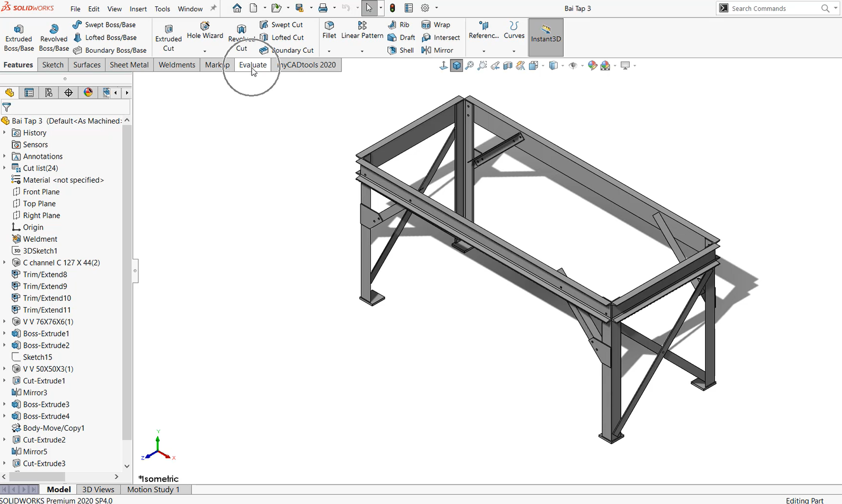Open the File menu
This screenshot has width=842, height=504.
click(x=75, y=9)
